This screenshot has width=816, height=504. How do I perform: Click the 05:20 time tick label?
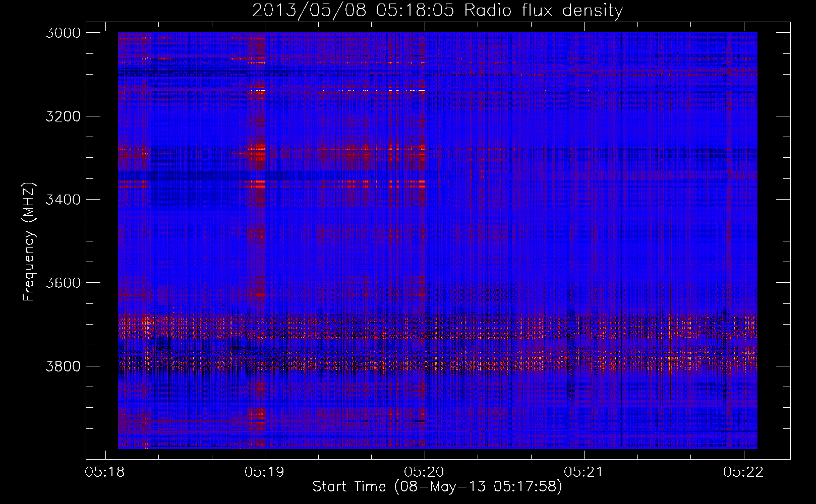tap(424, 472)
